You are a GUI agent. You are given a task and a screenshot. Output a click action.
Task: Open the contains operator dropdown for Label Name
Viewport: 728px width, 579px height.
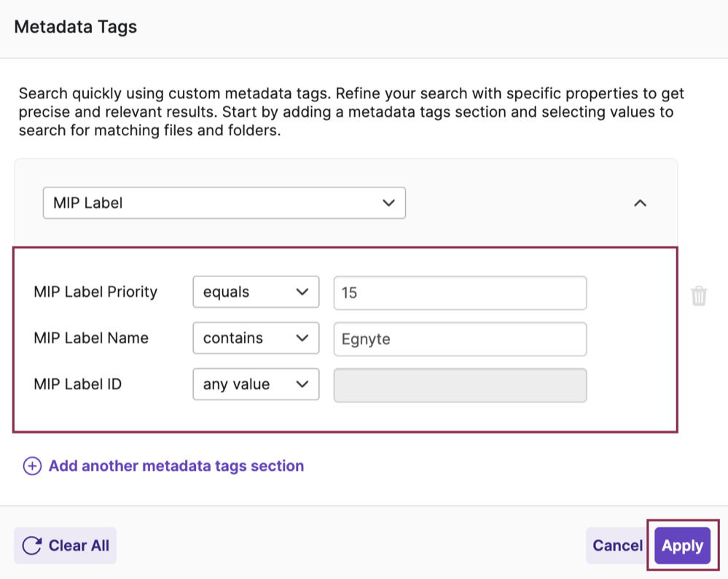(256, 338)
